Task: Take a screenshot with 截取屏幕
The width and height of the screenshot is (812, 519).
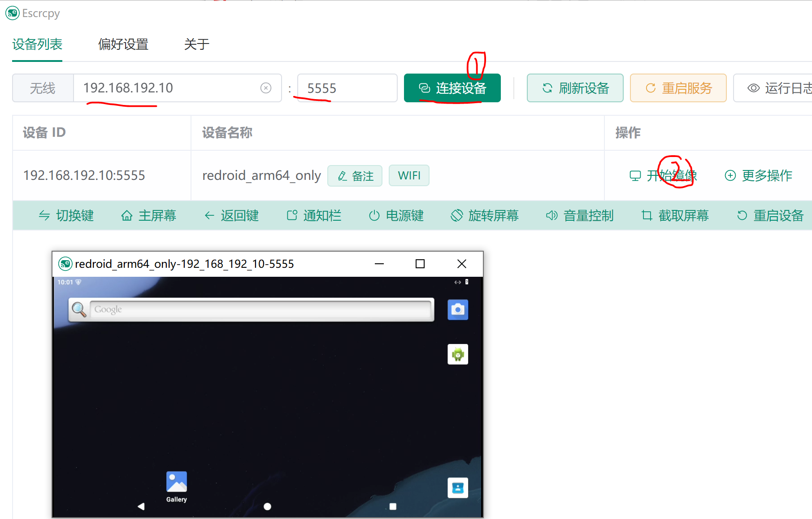Action: (x=674, y=215)
